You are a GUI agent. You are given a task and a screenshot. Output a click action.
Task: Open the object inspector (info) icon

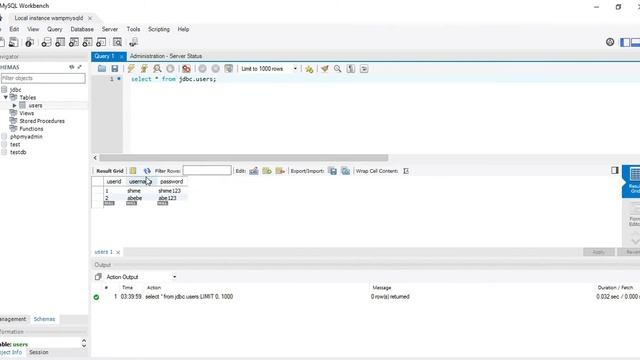tap(29, 42)
